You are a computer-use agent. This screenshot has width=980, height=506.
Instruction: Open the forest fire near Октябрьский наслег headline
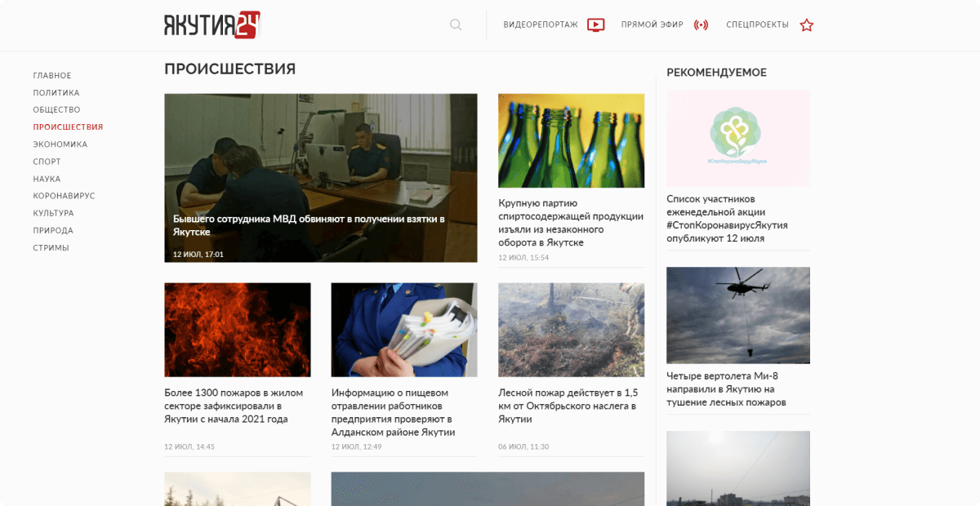pos(568,406)
